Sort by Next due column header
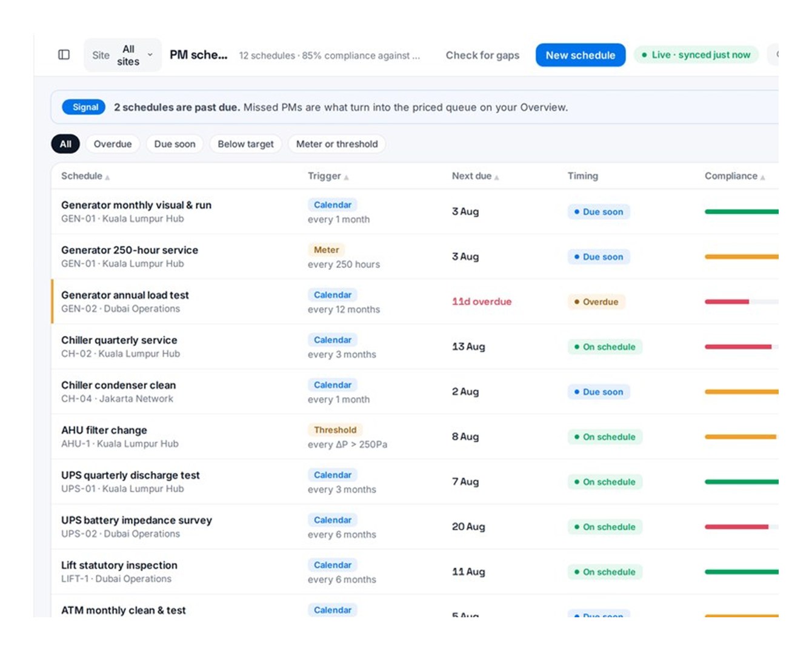812x650 pixels. tap(475, 176)
